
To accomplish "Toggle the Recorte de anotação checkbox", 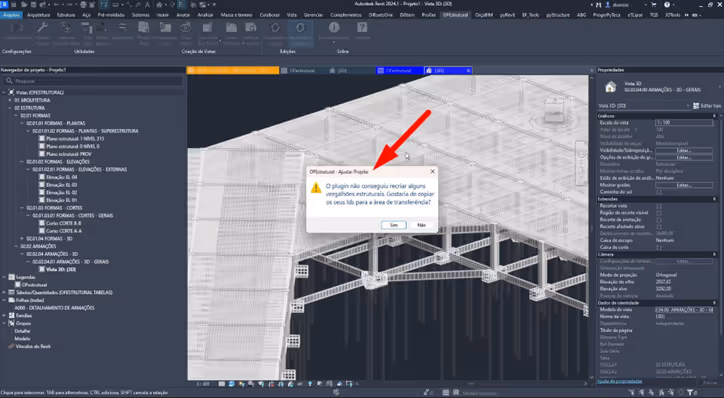I will (x=659, y=220).
